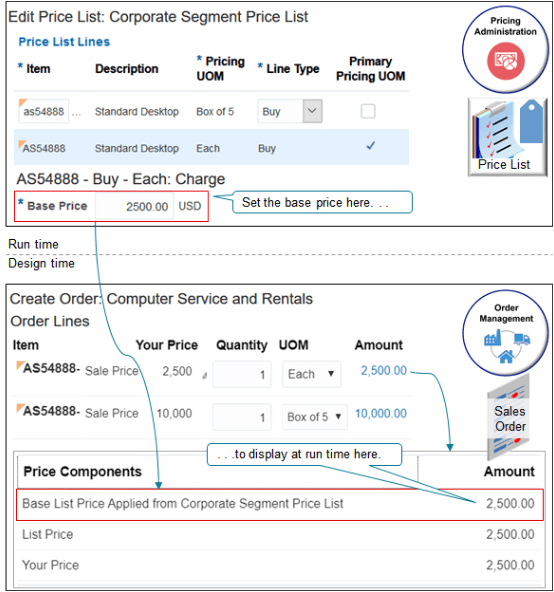Click the 'Order Lines' heading
554x592 pixels.
click(50, 321)
